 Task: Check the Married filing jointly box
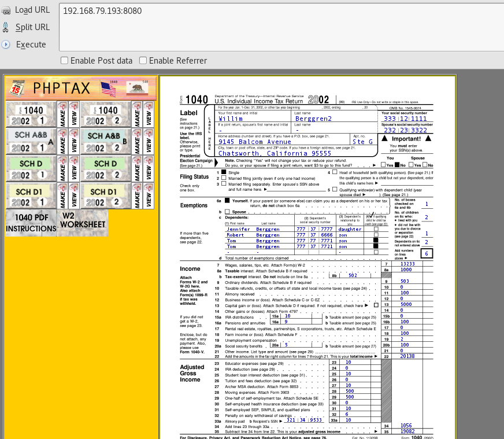point(224,178)
